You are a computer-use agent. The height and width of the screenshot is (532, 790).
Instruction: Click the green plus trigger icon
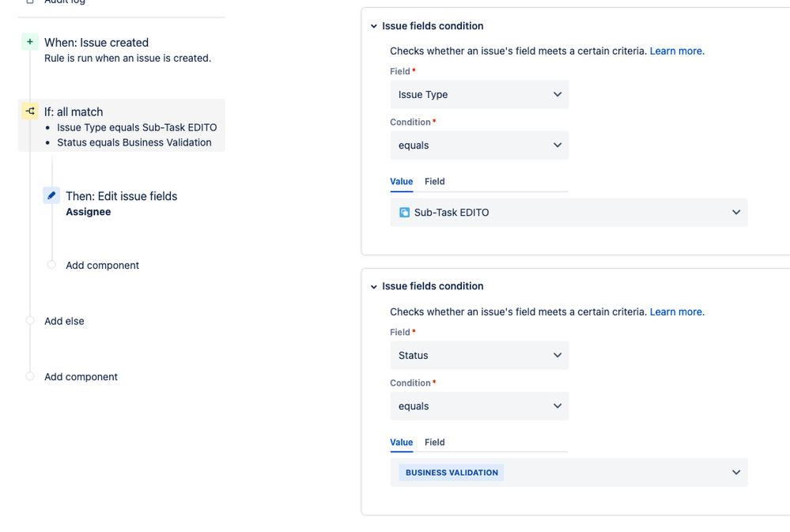pyautogui.click(x=30, y=42)
